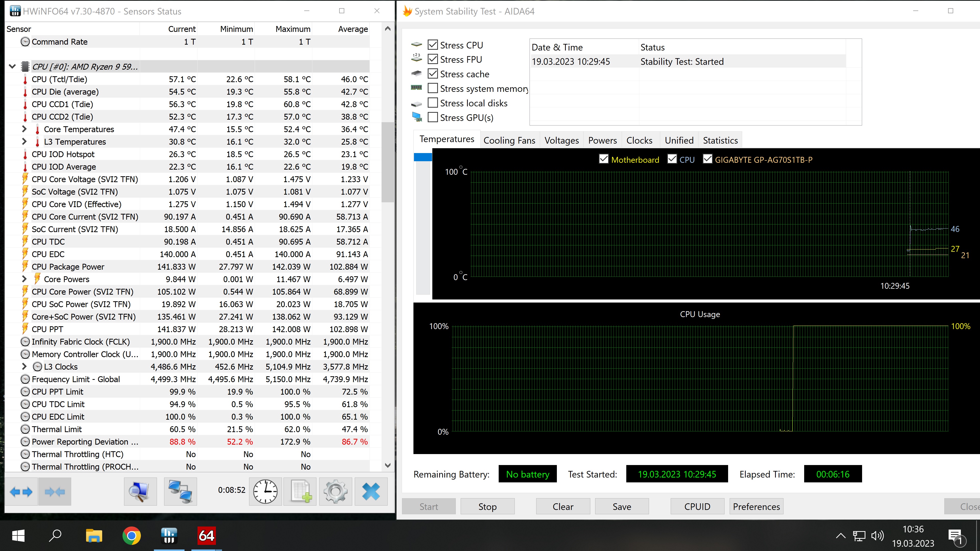Image resolution: width=980 pixels, height=551 pixels.
Task: Collapse the CPU [#0] AMD Ryzen 9 section
Action: pos(12,67)
